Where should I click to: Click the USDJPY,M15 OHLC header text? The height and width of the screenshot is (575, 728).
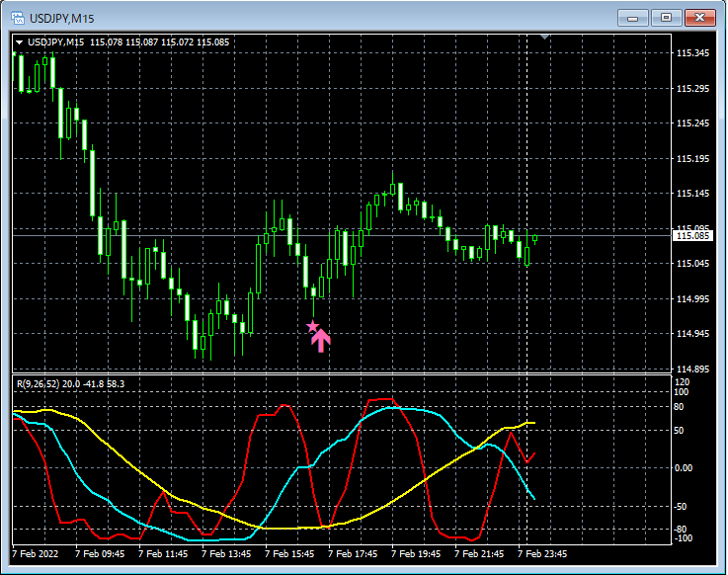[128, 42]
